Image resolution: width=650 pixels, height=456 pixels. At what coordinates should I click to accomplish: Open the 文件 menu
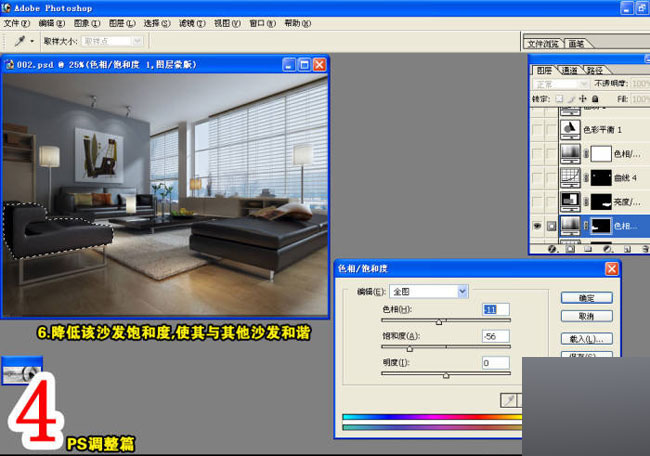tap(17, 23)
